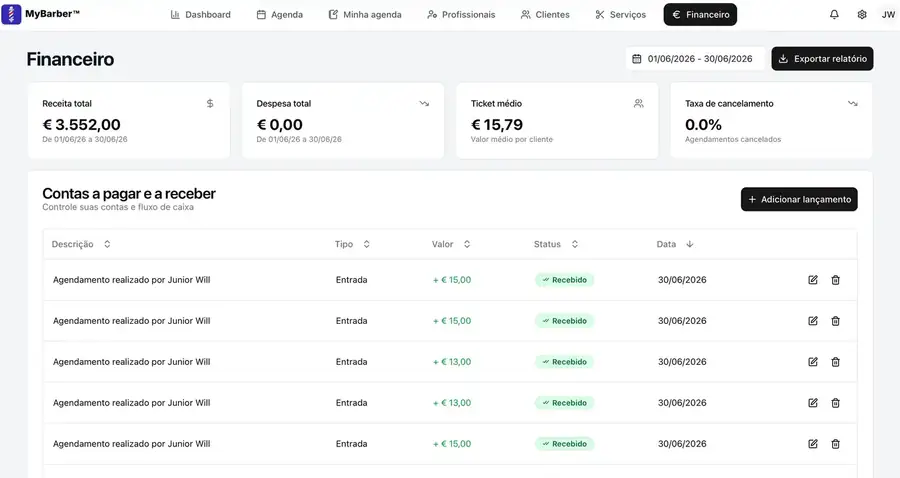Open the JW user avatar
Viewport: 900px width, 478px height.
[888, 14]
